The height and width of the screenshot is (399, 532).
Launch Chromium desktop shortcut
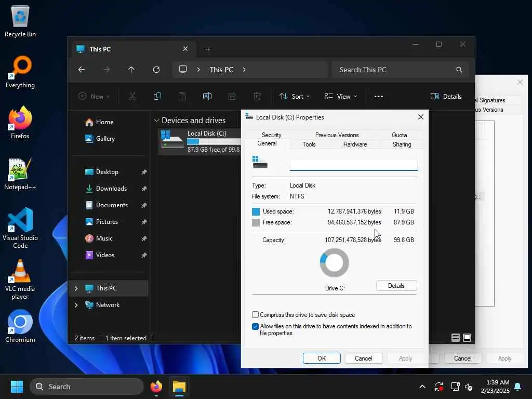pyautogui.click(x=20, y=326)
